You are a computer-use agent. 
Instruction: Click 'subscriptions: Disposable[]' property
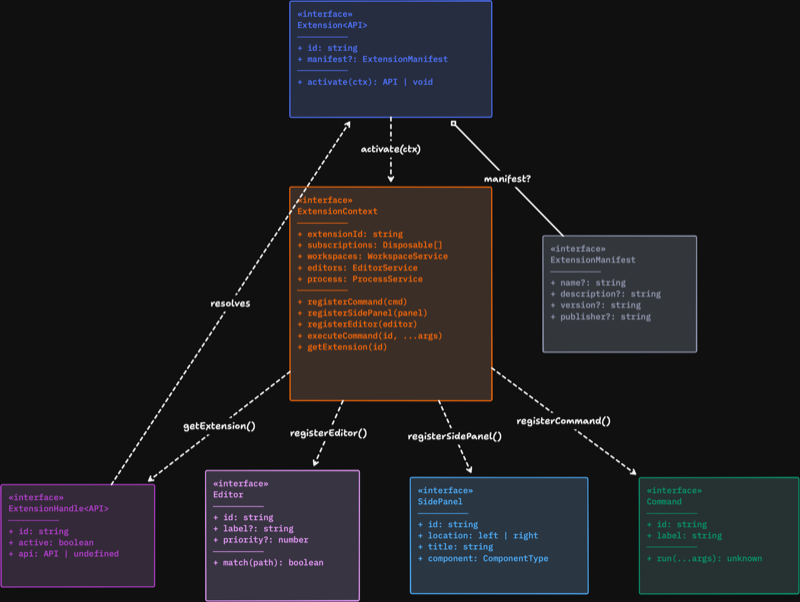(x=375, y=245)
